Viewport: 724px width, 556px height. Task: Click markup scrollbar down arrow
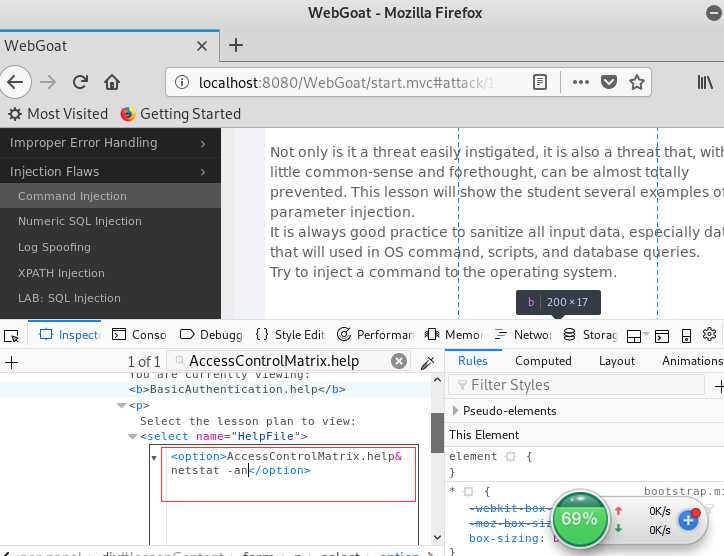[437, 537]
